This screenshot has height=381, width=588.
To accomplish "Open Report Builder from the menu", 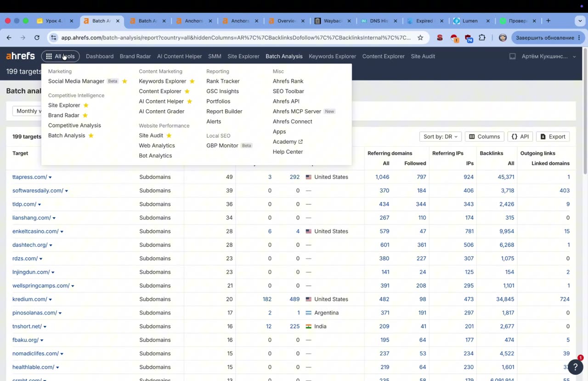I will pos(224,112).
